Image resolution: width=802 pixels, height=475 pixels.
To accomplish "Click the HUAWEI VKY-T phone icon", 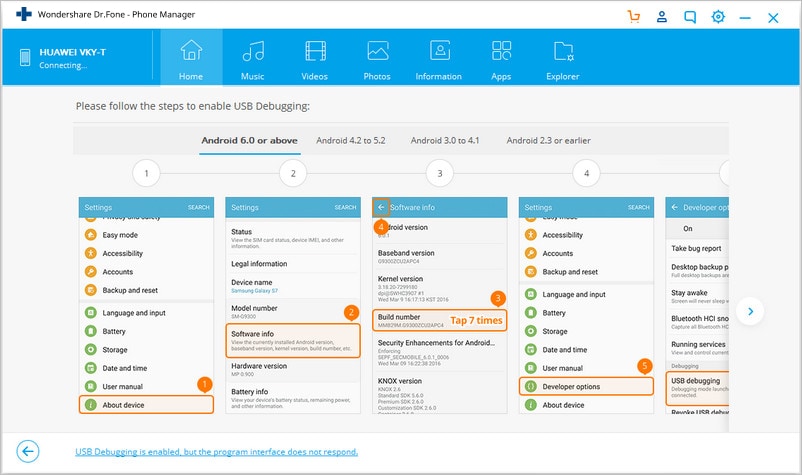I will click(25, 57).
